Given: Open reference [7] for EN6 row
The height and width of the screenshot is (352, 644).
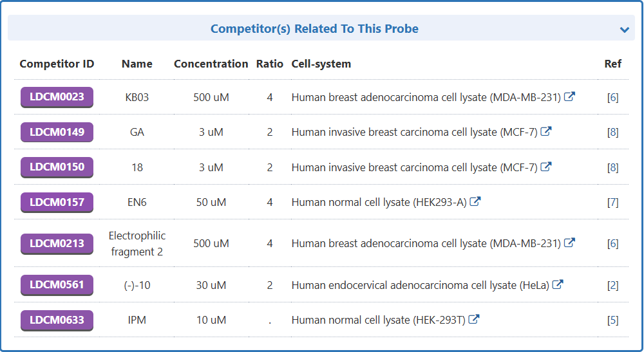Looking at the screenshot, I should click(x=612, y=202).
